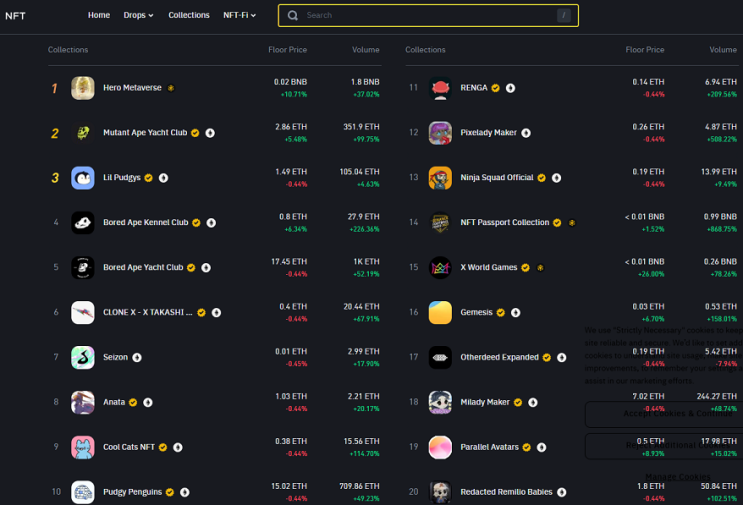The width and height of the screenshot is (743, 505).
Task: Open the Lil Pudgys collection link
Action: [x=122, y=178]
